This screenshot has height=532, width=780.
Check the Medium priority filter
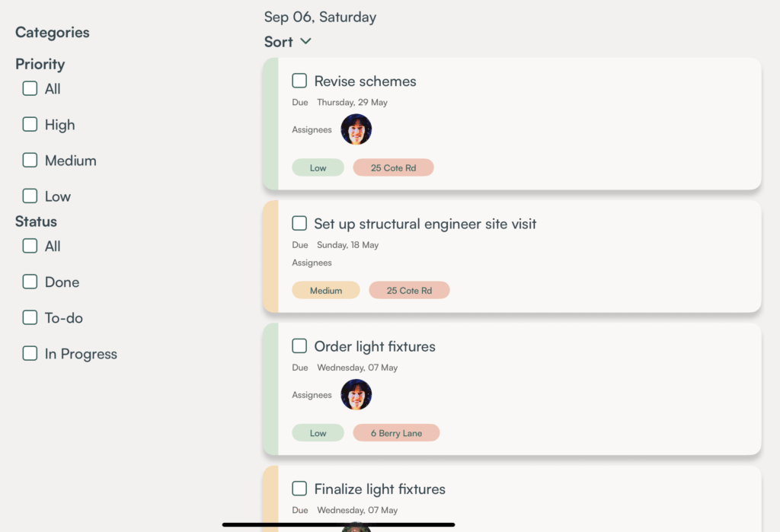[30, 160]
